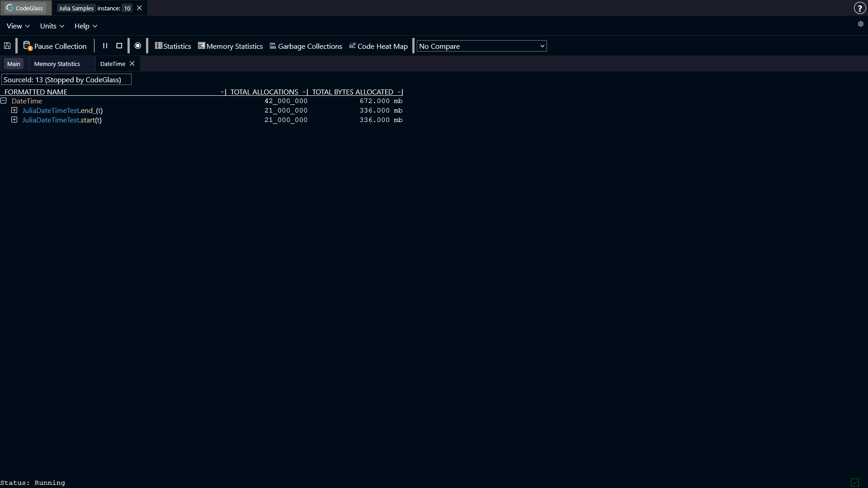
Task: Open the Help menu
Action: coord(86,26)
